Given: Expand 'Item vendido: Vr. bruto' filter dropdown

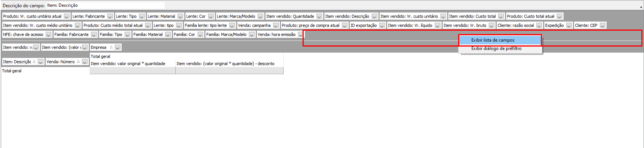Looking at the screenshot, I should 491,25.
